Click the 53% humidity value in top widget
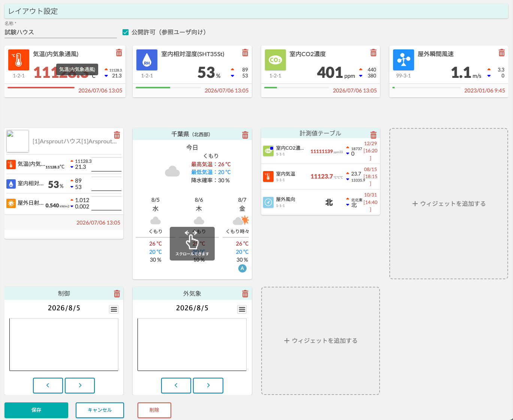The width and height of the screenshot is (513, 420). click(209, 73)
